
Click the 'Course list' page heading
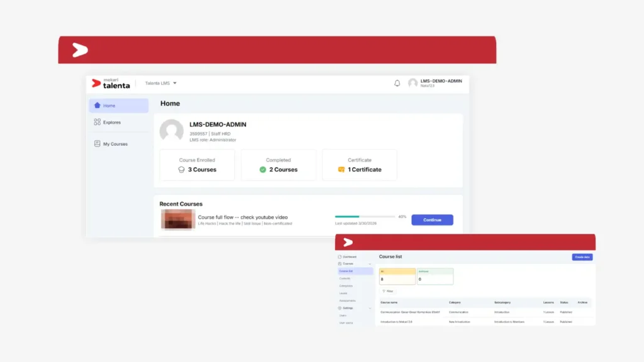tap(390, 256)
